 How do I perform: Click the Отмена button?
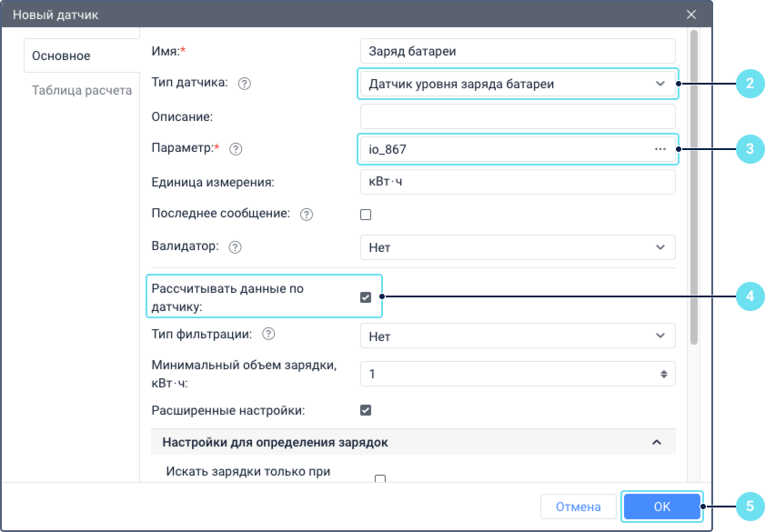578,507
